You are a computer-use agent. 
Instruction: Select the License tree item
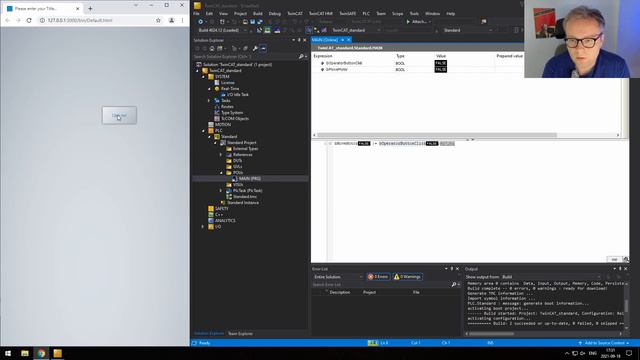pos(227,83)
